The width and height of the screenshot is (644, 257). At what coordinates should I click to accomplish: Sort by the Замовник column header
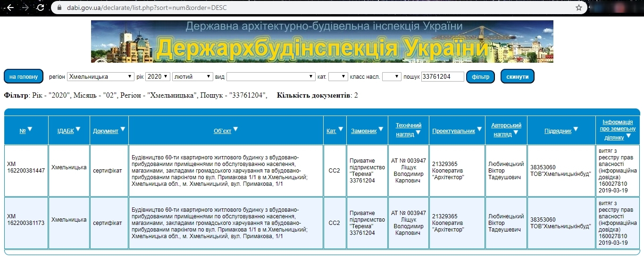pos(364,131)
